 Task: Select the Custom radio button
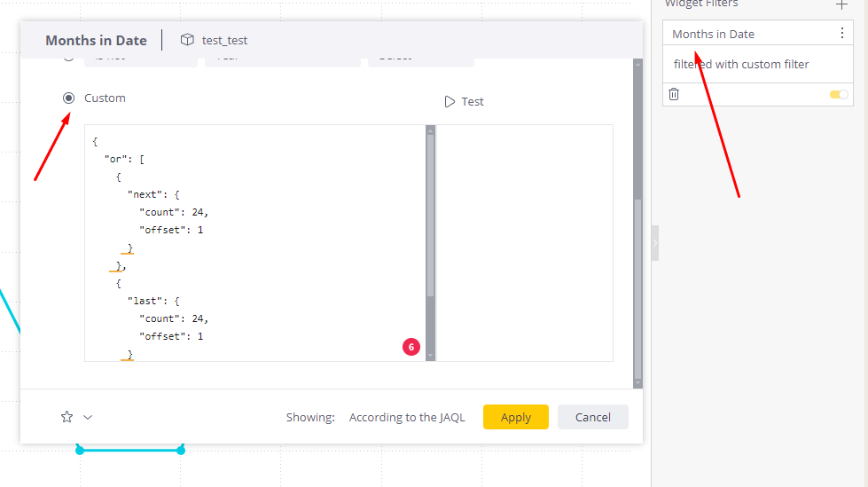[68, 98]
